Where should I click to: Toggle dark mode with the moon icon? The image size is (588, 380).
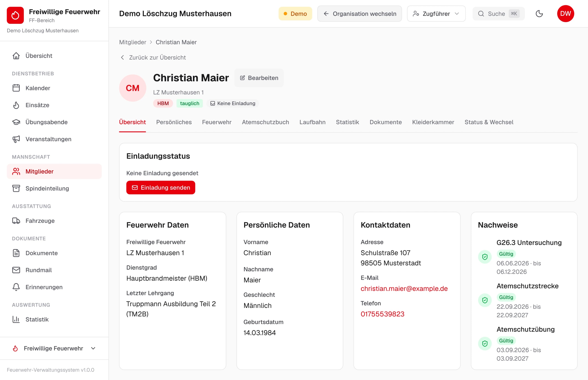(x=539, y=14)
